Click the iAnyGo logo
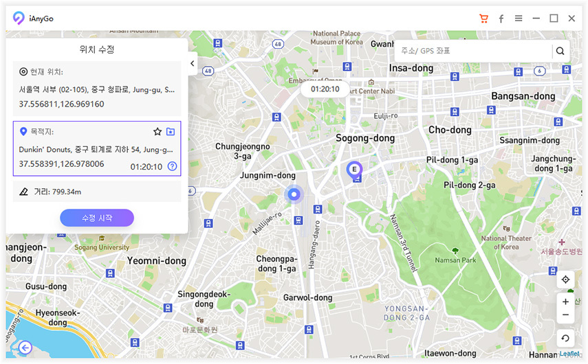Viewport: 588px width, 364px height. coord(19,18)
